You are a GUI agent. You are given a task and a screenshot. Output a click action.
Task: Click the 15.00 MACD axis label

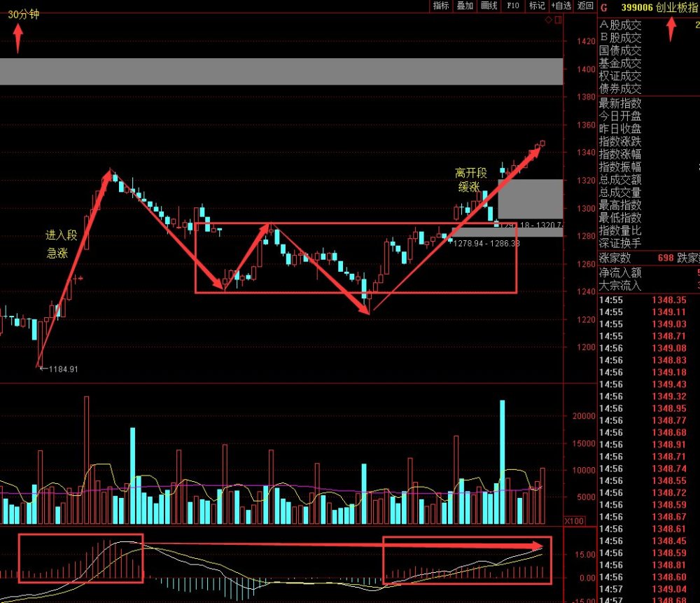tap(585, 554)
